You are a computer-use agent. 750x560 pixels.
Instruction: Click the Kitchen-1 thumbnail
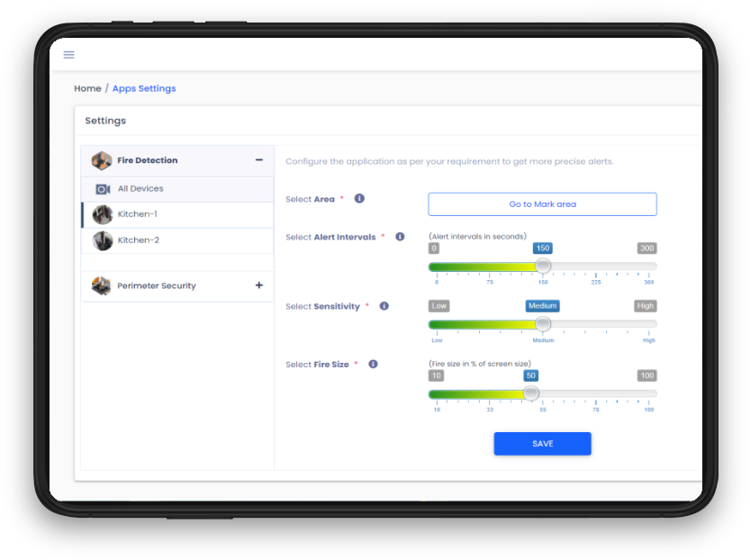coord(103,214)
